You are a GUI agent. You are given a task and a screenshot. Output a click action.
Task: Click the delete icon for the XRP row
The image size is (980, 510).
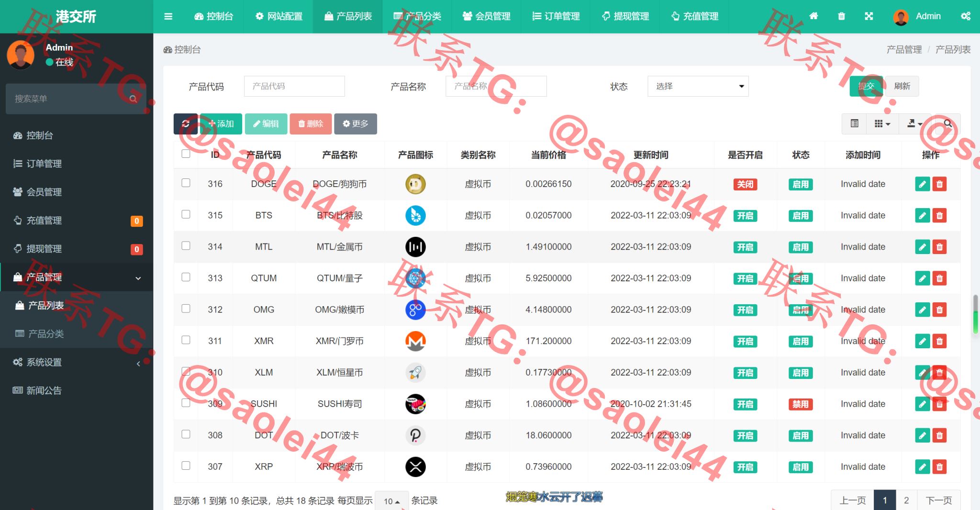939,467
